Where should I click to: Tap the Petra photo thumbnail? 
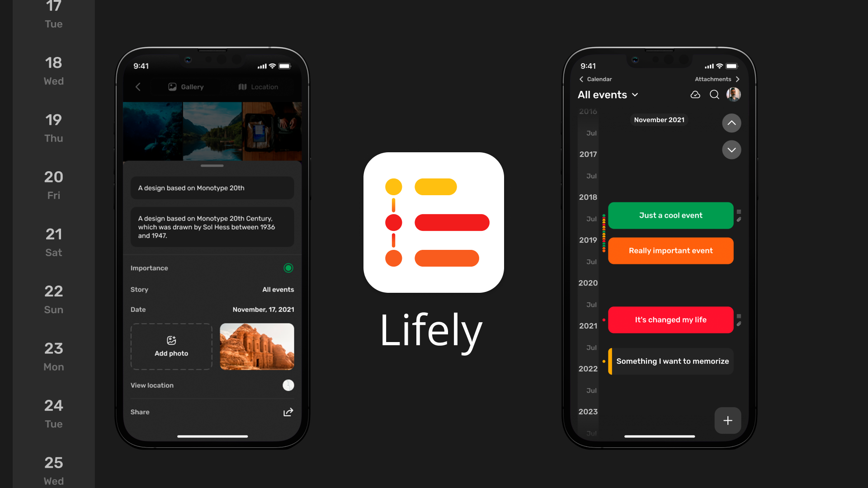(x=257, y=347)
